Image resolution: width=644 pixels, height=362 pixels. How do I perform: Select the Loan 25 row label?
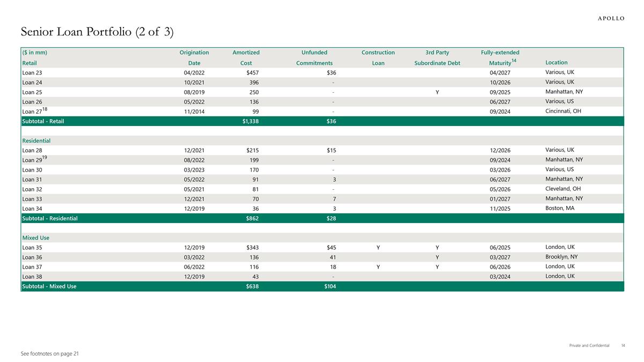[x=32, y=92]
